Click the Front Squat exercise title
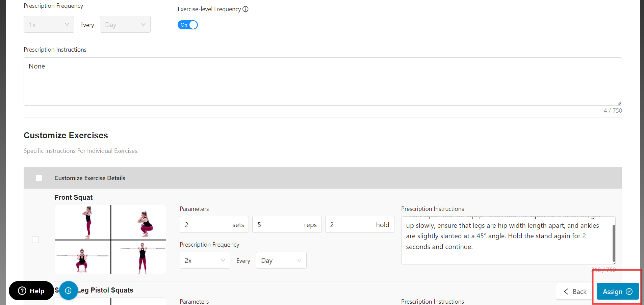Screen dimensions: 644x305 pos(74,197)
